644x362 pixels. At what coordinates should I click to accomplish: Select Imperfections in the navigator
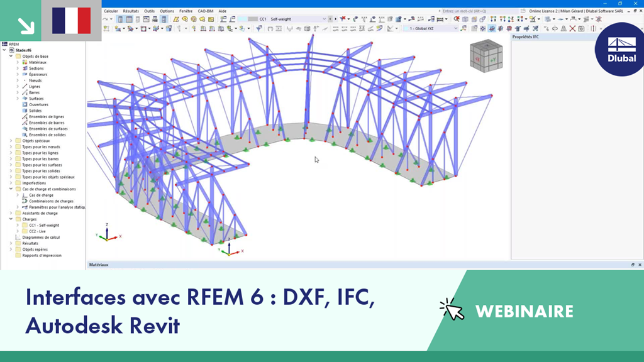tap(34, 183)
